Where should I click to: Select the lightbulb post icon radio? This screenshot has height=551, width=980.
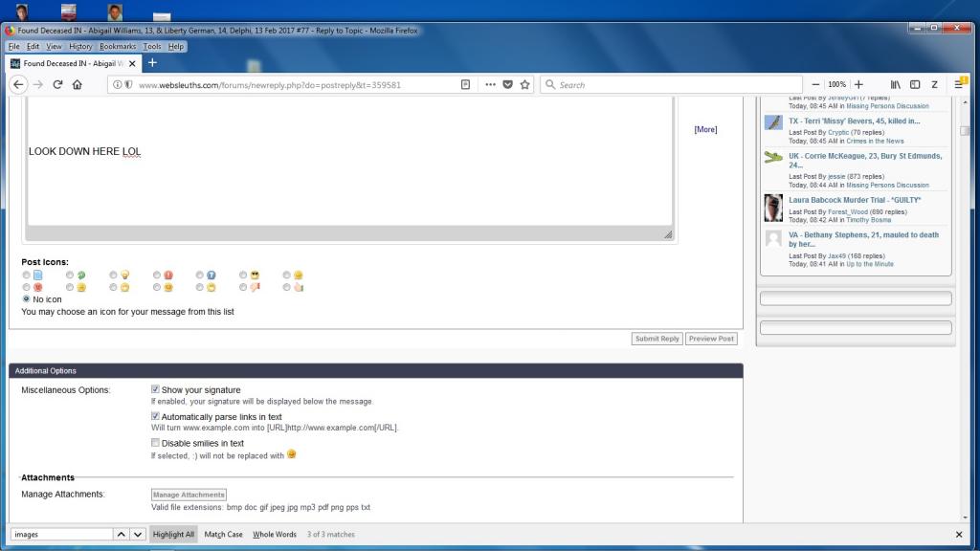[x=114, y=275]
